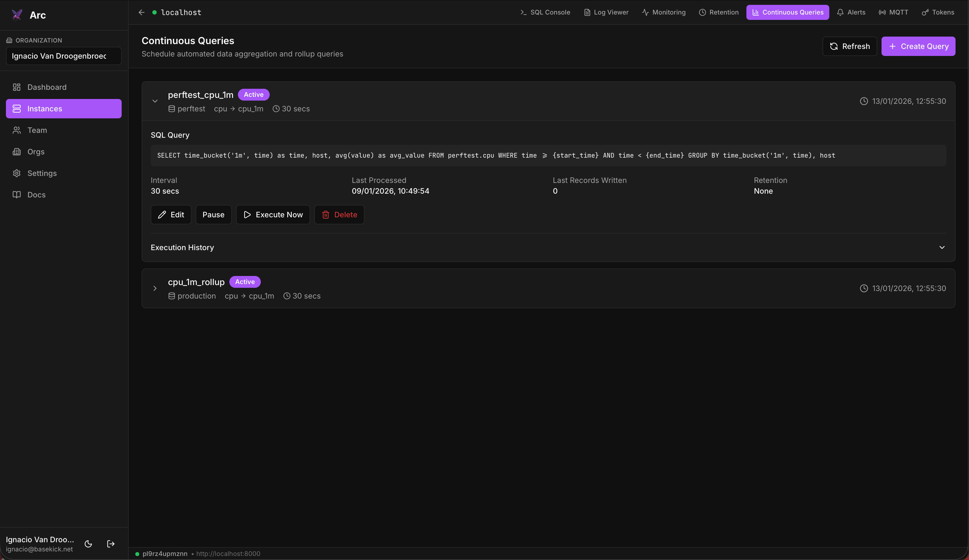The height and width of the screenshot is (560, 969).
Task: Click the Dashboard grid icon
Action: (x=16, y=87)
